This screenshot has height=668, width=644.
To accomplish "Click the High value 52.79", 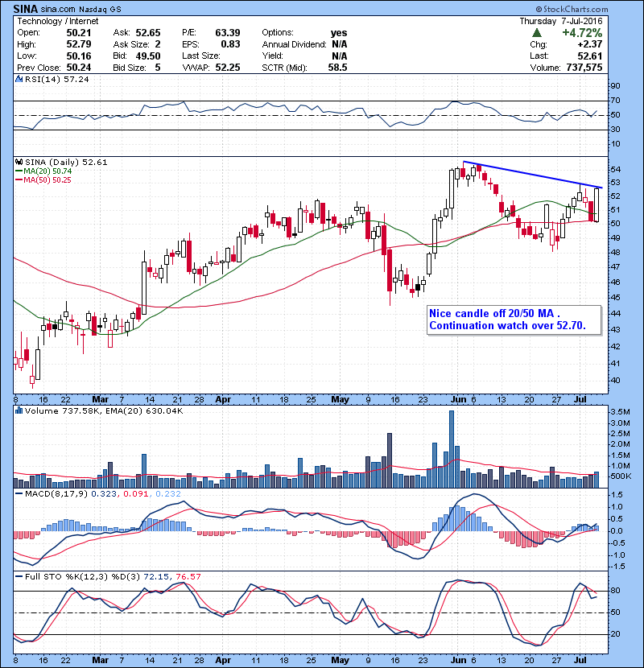I will tap(79, 44).
